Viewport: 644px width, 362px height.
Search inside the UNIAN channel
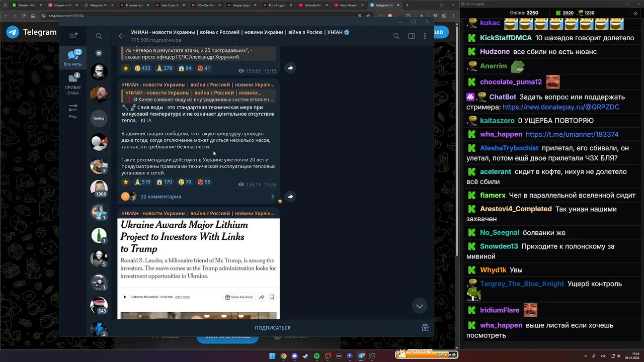click(396, 36)
